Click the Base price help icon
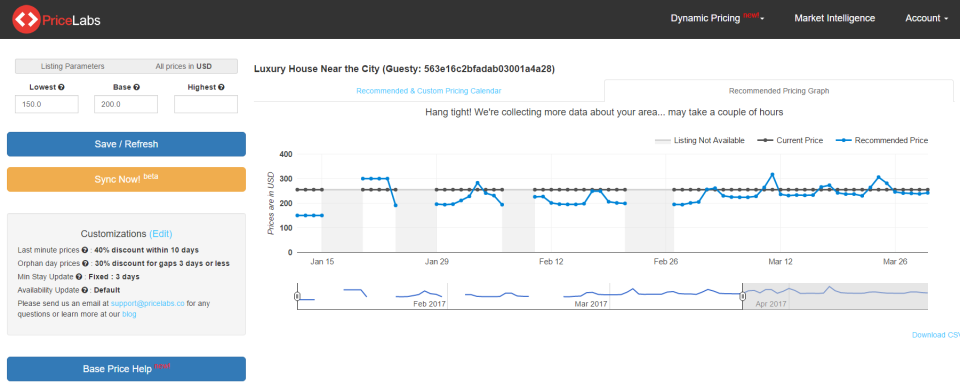 click(x=137, y=88)
